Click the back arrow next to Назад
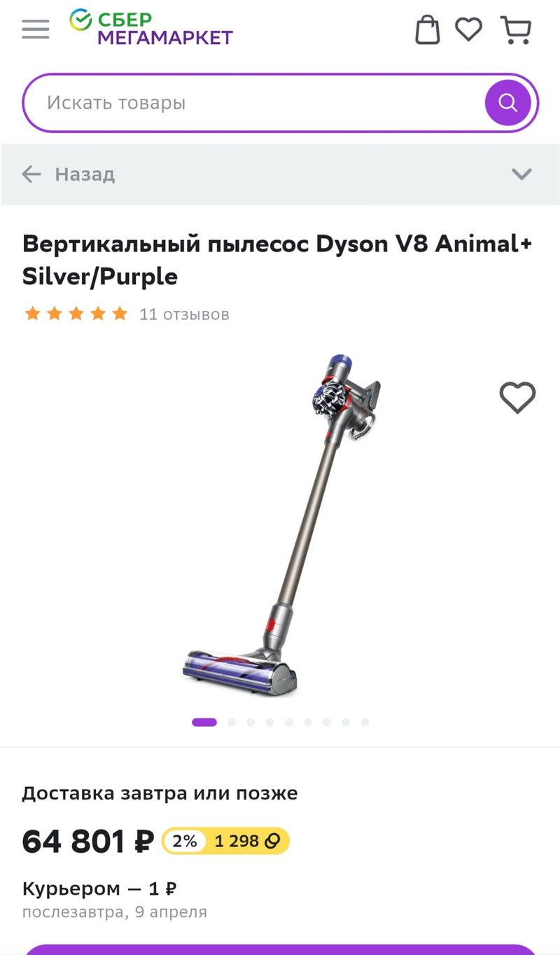 coord(31,174)
